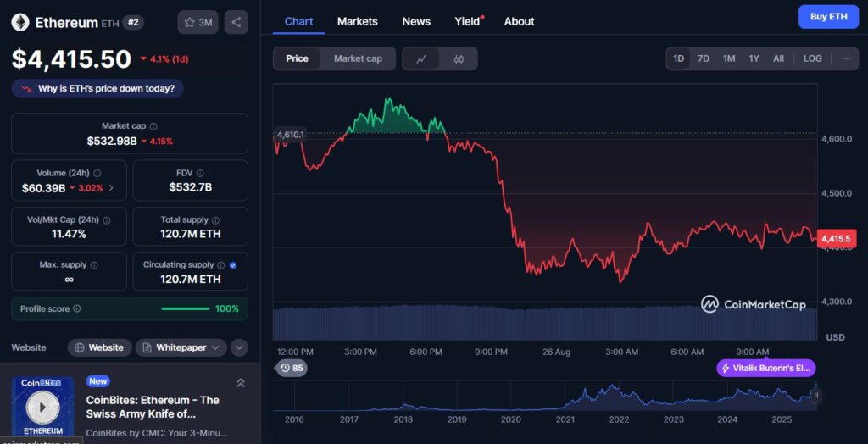Open the Website link button

(100, 347)
